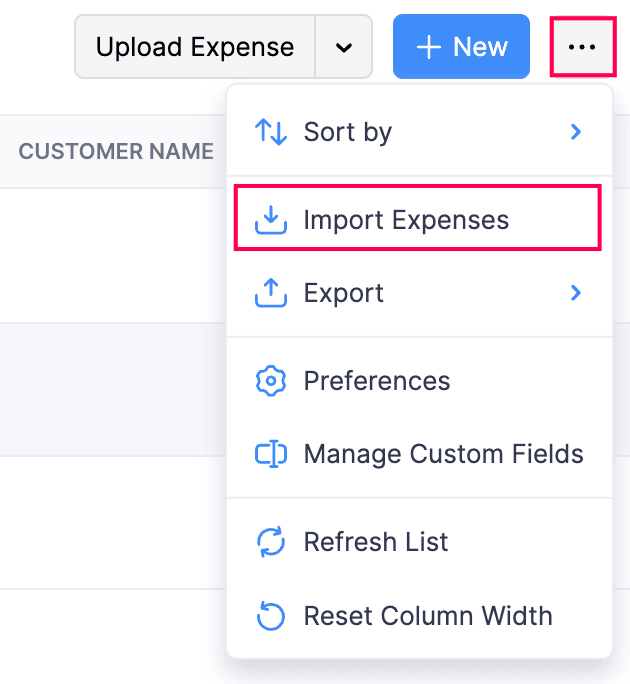
Task: Click the Reset Column Width icon
Action: tap(271, 615)
